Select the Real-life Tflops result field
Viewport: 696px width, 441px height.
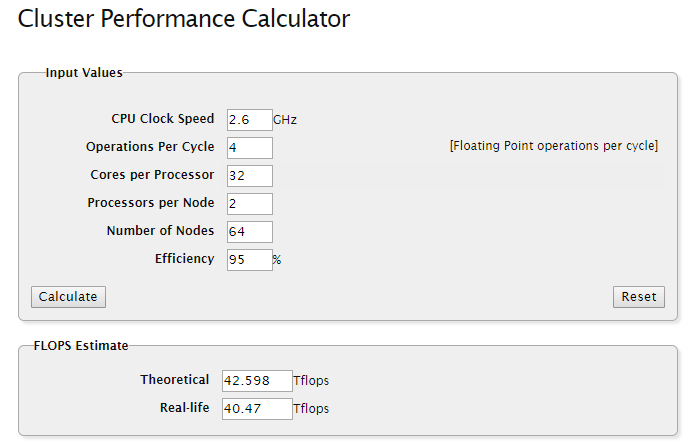pos(256,409)
